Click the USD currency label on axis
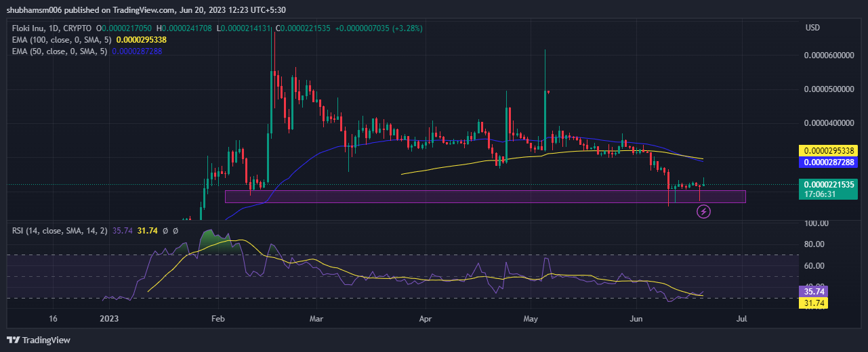The height and width of the screenshot is (352, 868). [812, 28]
